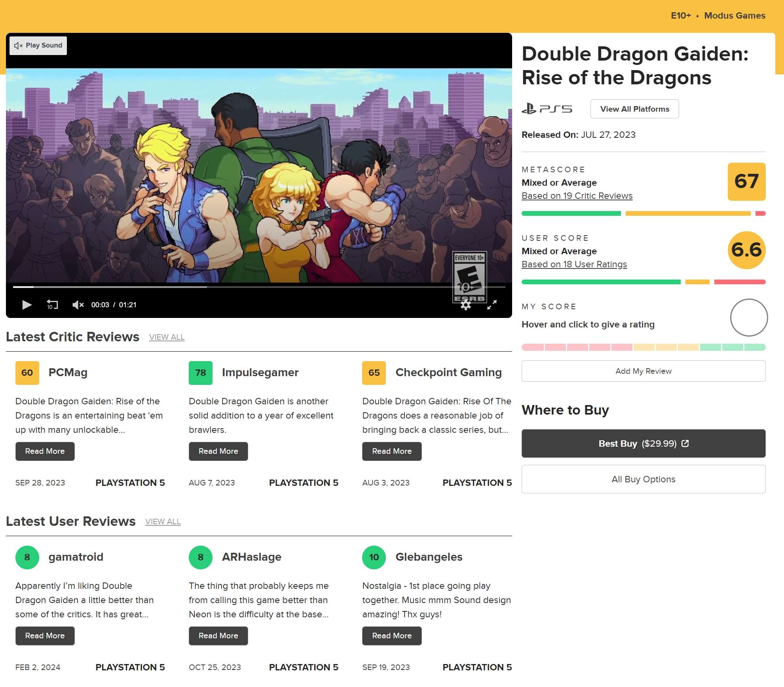Expand trailer to fullscreen
This screenshot has height=687, width=784.
point(492,304)
